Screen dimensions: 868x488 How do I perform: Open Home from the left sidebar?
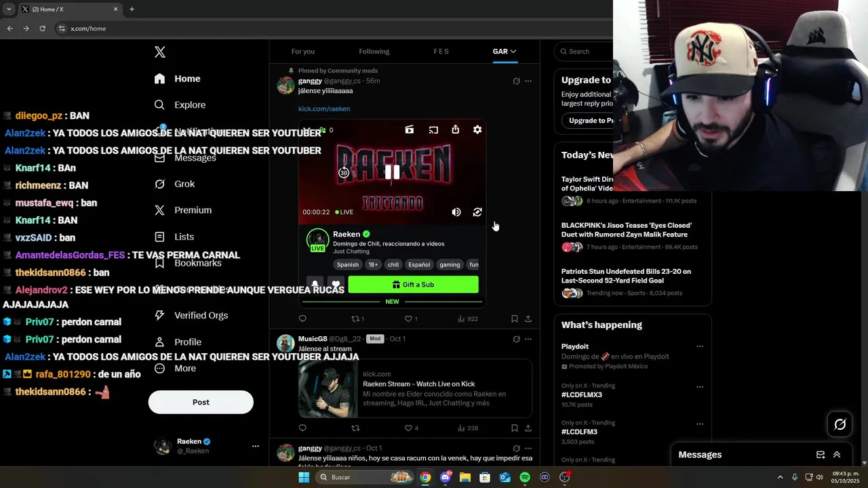(x=177, y=79)
